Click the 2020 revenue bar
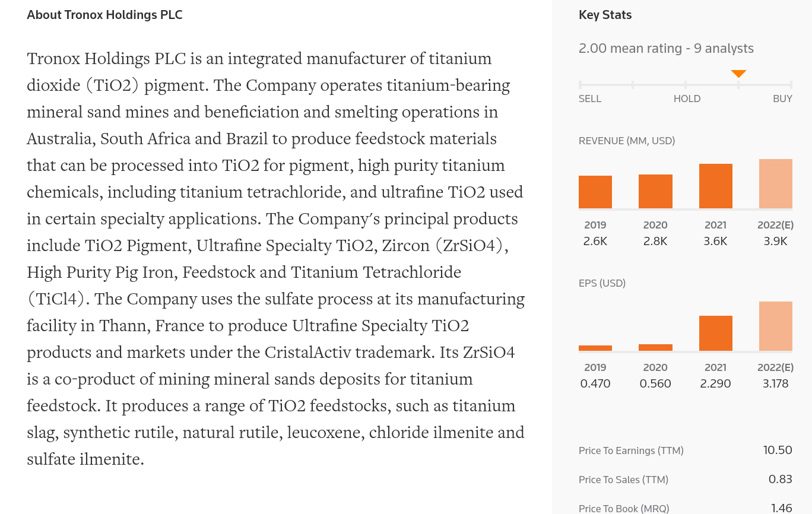This screenshot has height=514, width=812. pos(655,191)
